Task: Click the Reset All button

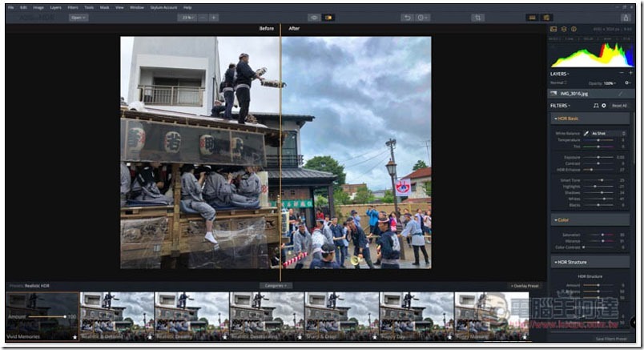Action: point(619,106)
